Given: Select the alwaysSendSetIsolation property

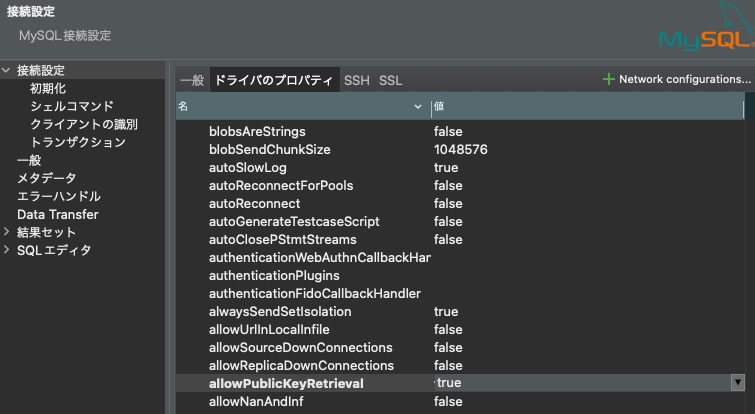Looking at the screenshot, I should pos(280,311).
